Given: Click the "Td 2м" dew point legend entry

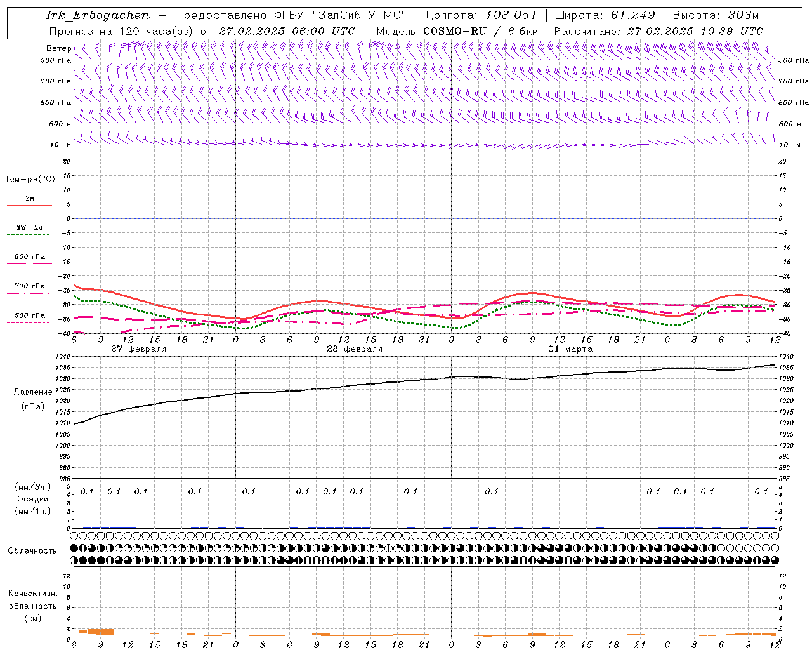Looking at the screenshot, I should 29,227.
